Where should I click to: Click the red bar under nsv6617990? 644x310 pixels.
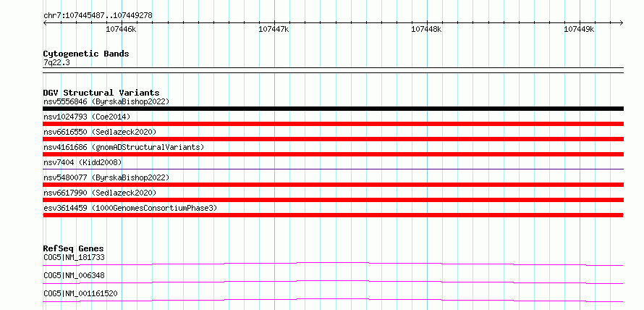click(333, 200)
